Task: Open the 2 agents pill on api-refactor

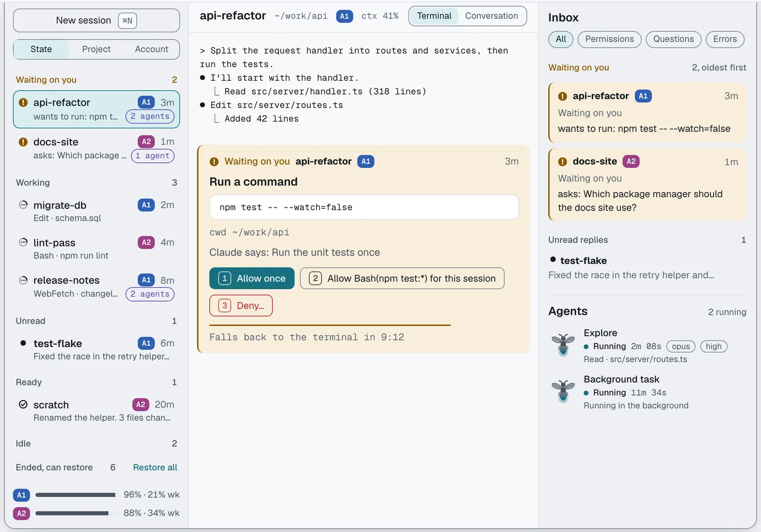Action: click(x=150, y=116)
